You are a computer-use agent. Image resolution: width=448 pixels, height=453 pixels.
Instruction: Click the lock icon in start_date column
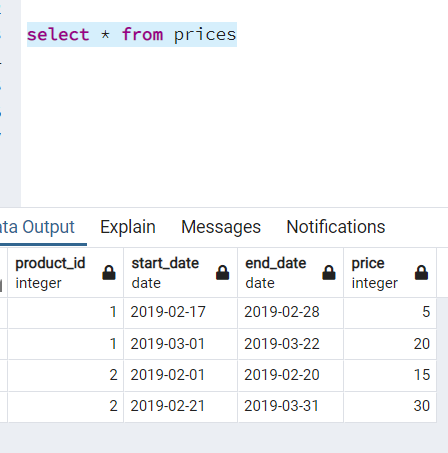(x=223, y=273)
